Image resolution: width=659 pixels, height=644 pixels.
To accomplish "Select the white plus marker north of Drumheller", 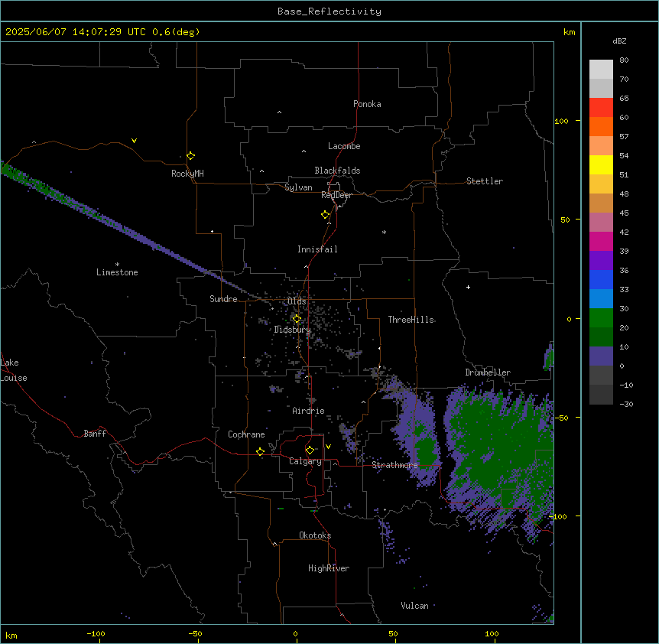I will tap(468, 287).
